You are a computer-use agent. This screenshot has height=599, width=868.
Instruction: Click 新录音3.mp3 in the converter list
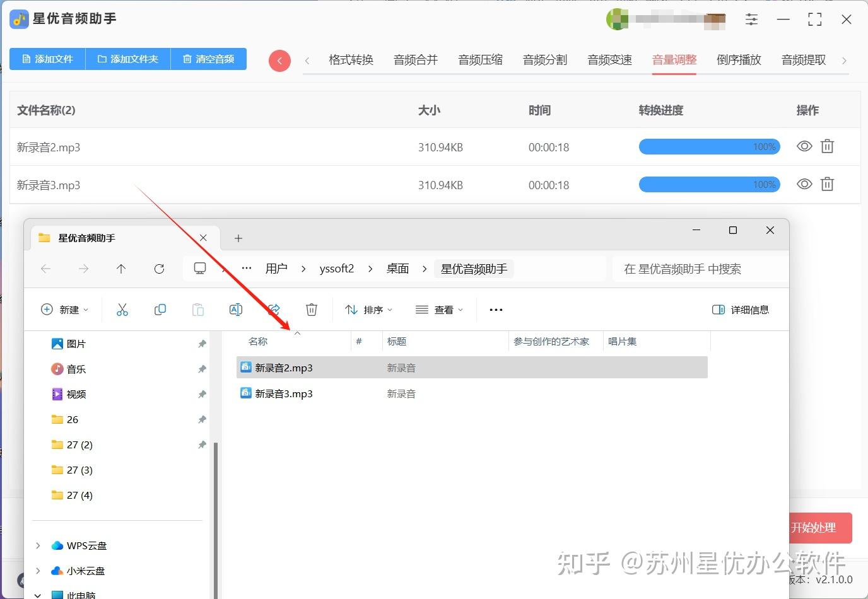pos(49,185)
